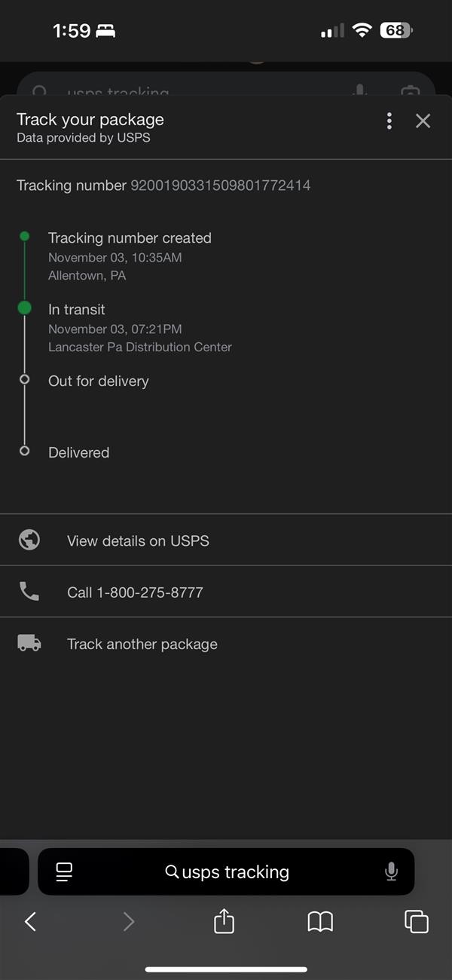Screen dimensions: 452x980
Task: Open Safari bookmarks
Action: coord(320,921)
